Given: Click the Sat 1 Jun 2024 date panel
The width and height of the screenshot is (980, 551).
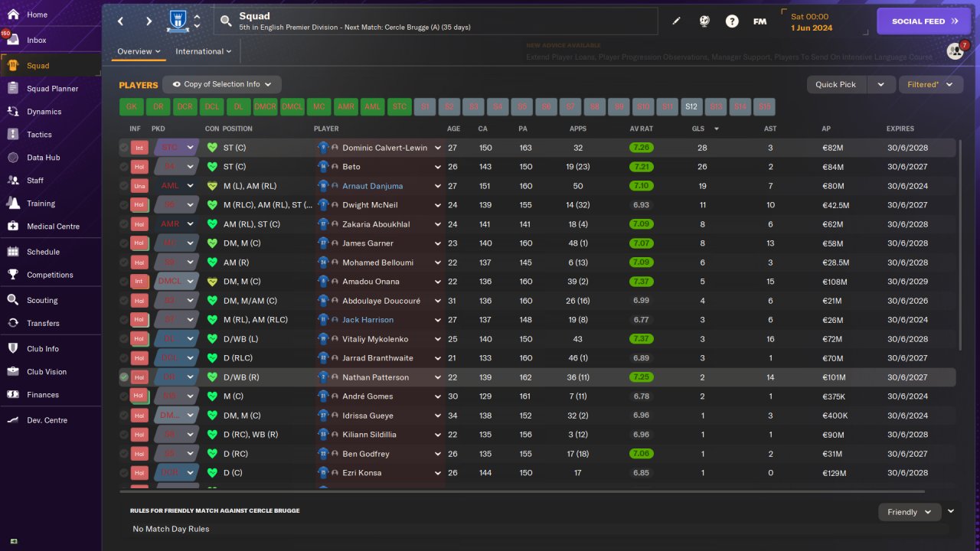Looking at the screenshot, I should [825, 21].
